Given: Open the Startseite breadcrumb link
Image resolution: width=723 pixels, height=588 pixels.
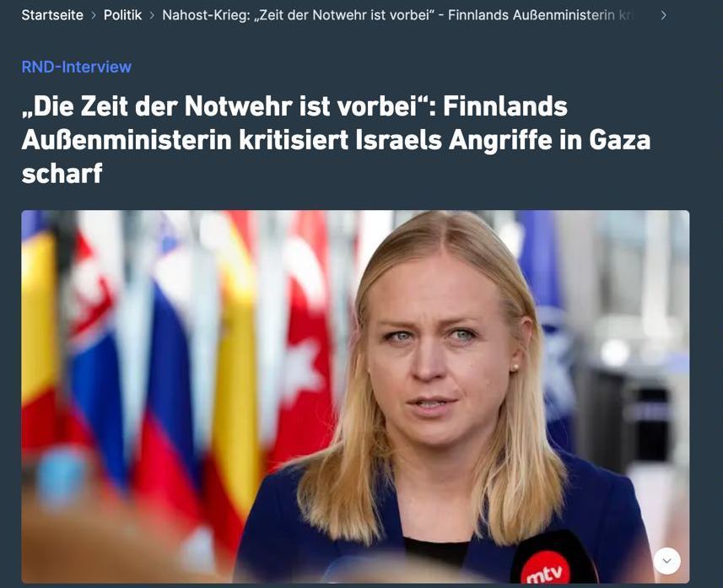Looking at the screenshot, I should pos(52,15).
